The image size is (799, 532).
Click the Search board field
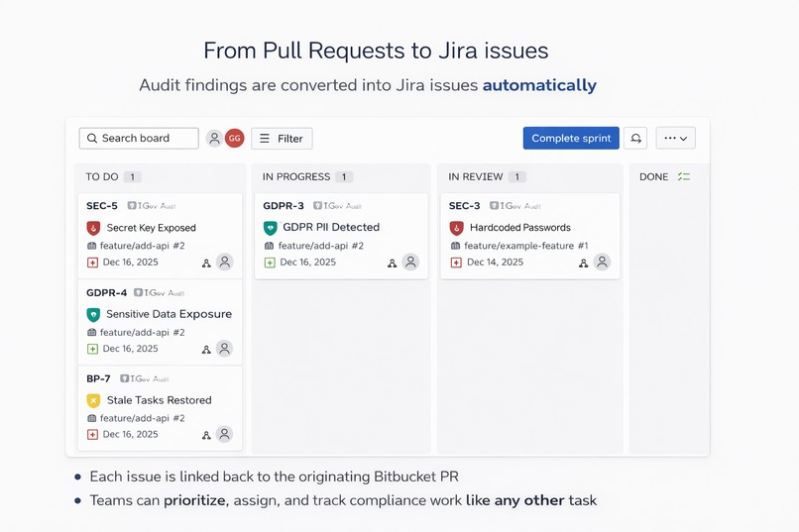click(x=139, y=138)
